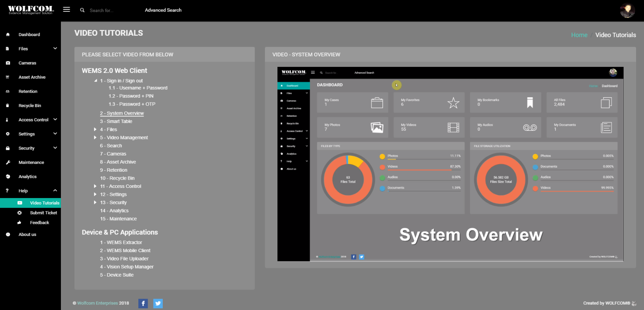Expand the 5 - Video Management node arrow
The image size is (644, 310).
click(x=95, y=138)
